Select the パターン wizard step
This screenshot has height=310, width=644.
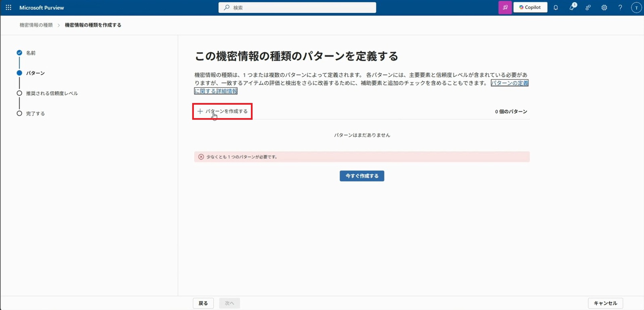click(35, 73)
